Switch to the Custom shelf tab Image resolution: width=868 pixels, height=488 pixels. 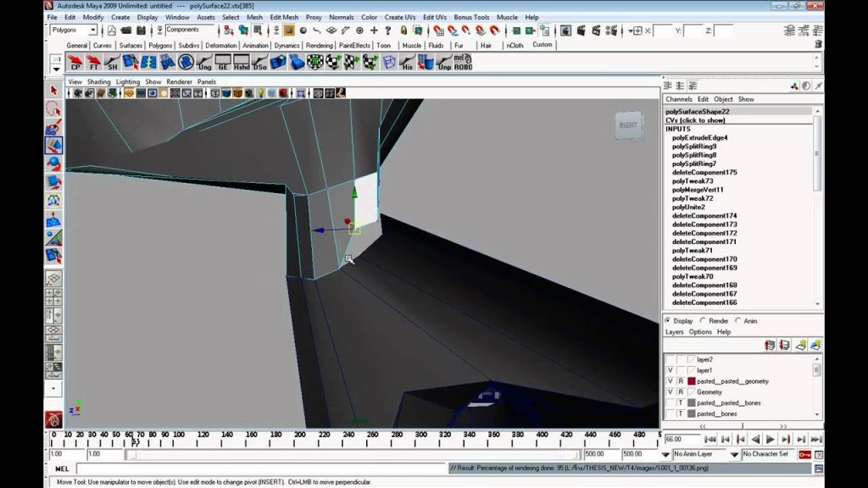542,45
